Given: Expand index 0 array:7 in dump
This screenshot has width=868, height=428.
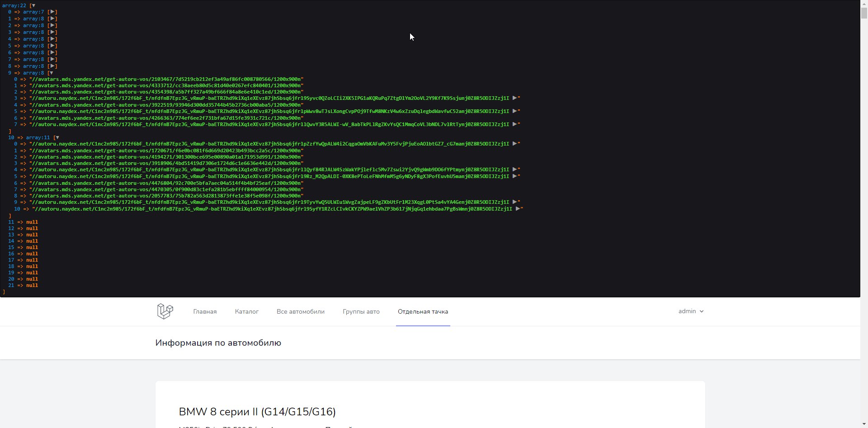Looking at the screenshot, I should tap(52, 12).
